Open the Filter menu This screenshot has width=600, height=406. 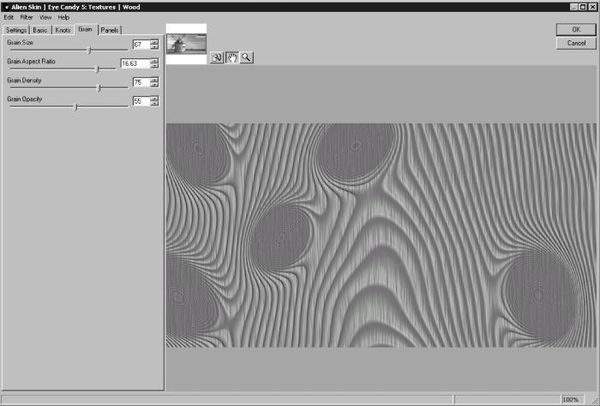click(26, 17)
